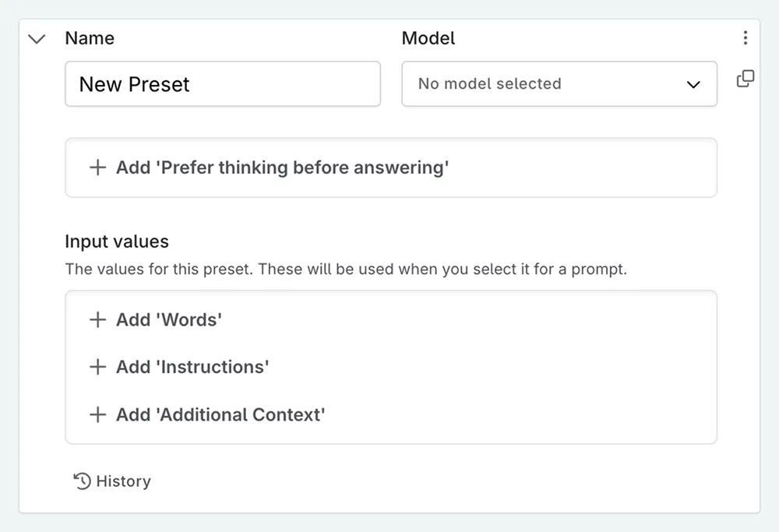Screen dimensions: 779x532
Task: Click inside the 'New Preset' name box
Action: pyautogui.click(x=222, y=84)
